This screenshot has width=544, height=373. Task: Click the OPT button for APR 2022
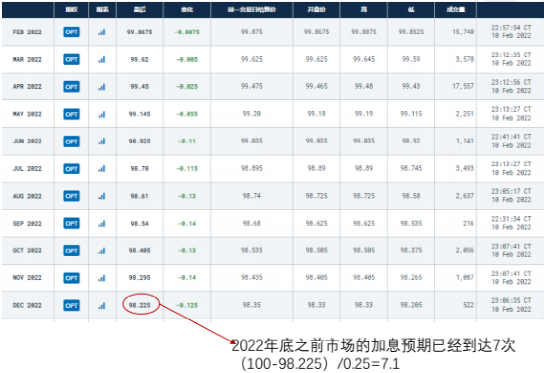click(x=71, y=87)
